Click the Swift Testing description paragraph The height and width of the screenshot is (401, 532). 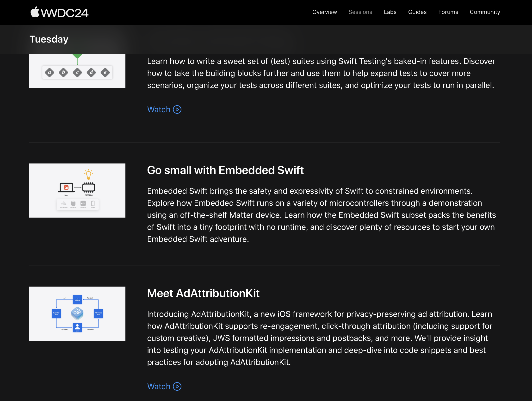point(321,73)
